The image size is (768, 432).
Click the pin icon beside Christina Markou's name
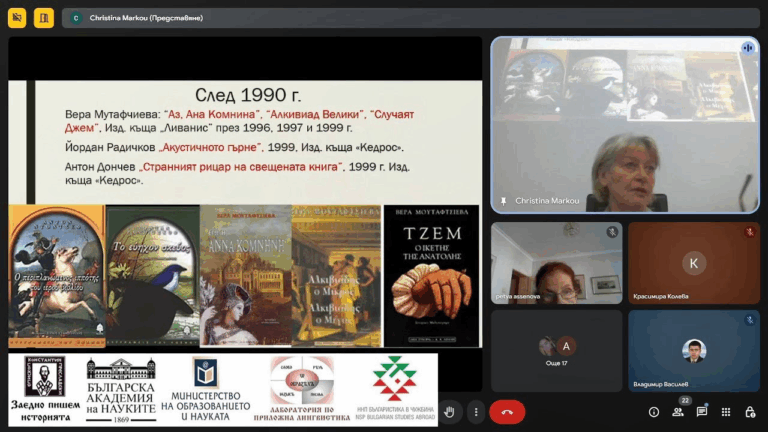503,201
